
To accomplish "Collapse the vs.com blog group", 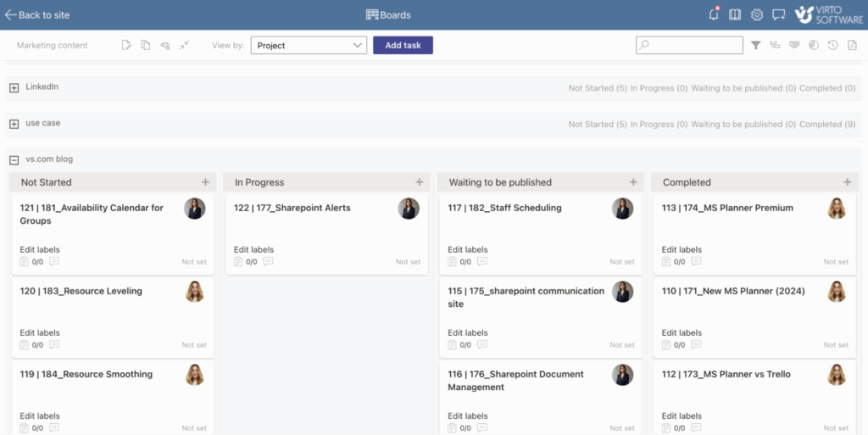I will [14, 160].
